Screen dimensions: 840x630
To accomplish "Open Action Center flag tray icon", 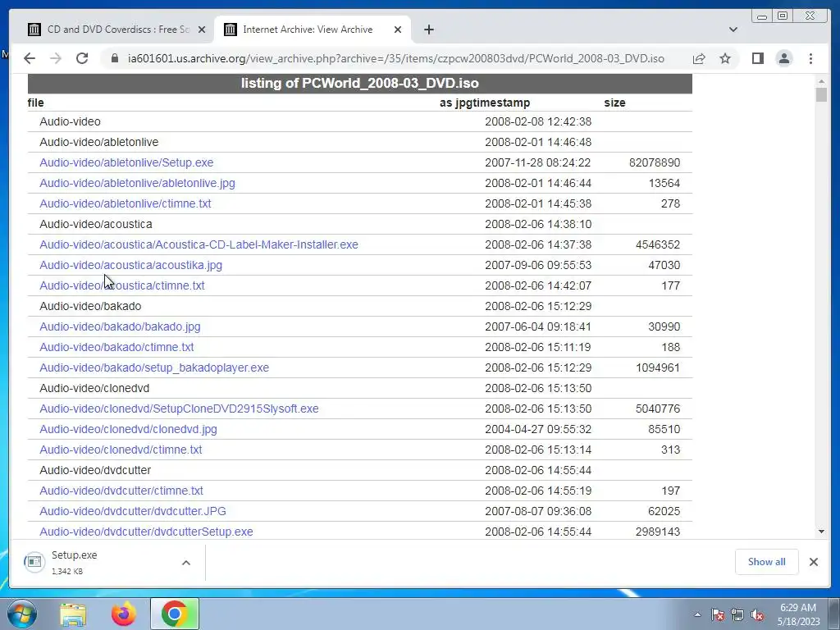I will pos(717,614).
